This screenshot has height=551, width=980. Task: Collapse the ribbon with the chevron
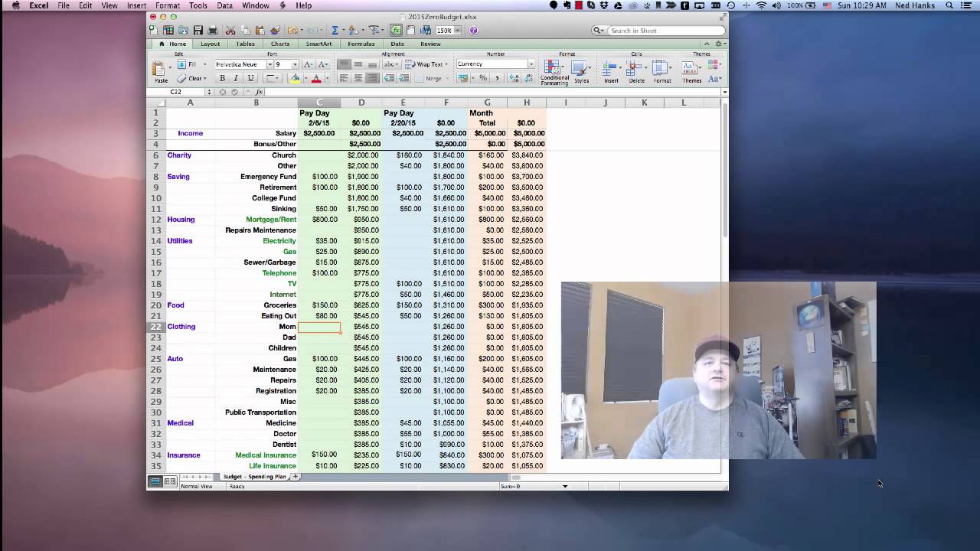[x=707, y=44]
